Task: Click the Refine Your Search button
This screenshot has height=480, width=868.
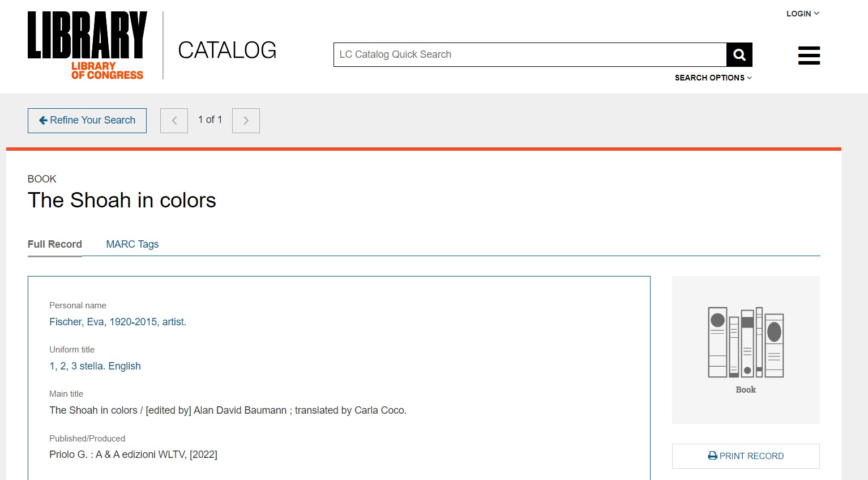Action: click(x=87, y=121)
